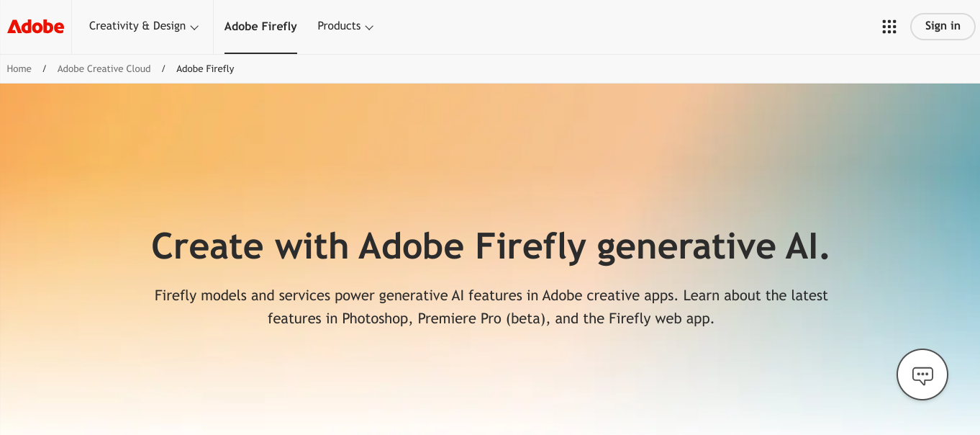
Task: Click the paragraph beginning 'Firefly models and services'
Action: click(491, 307)
